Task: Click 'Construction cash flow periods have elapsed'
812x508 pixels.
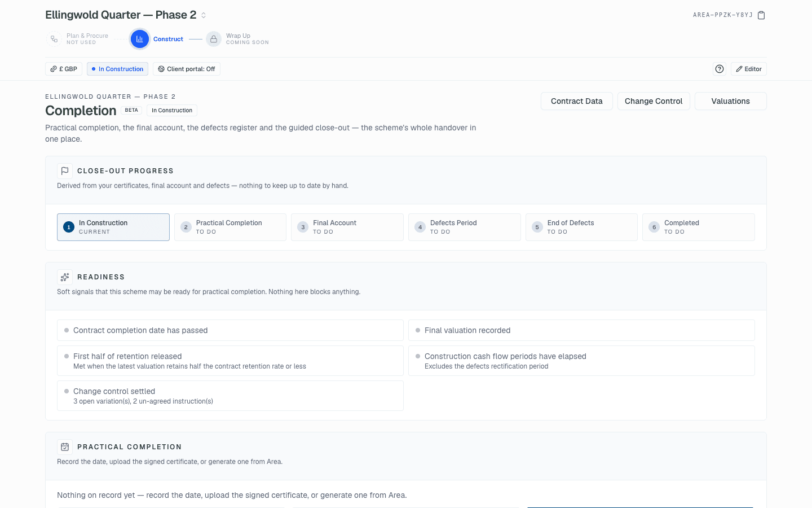Action: [581, 361]
